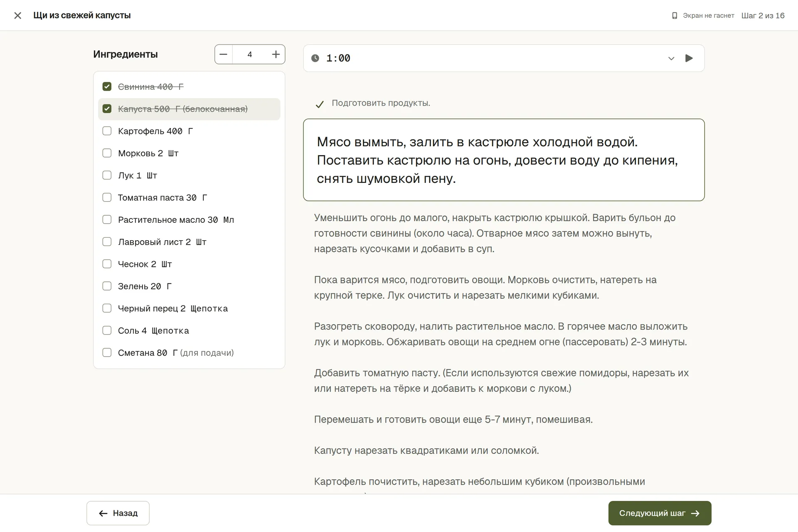Click the Шаг 2 из 16 indicator

point(763,16)
